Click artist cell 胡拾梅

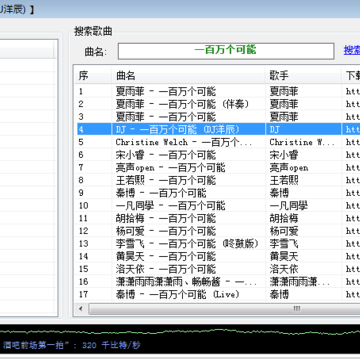tap(284, 218)
